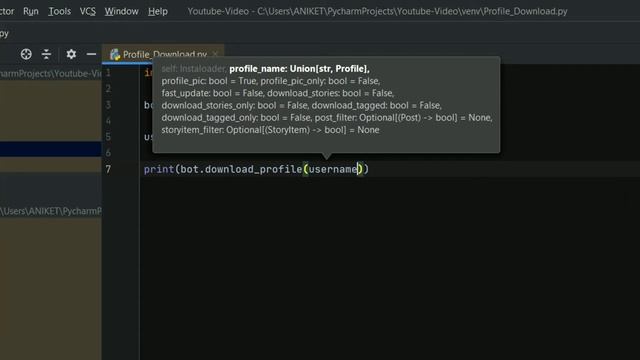Open the Run menu
The width and height of the screenshot is (640, 360).
tap(31, 11)
